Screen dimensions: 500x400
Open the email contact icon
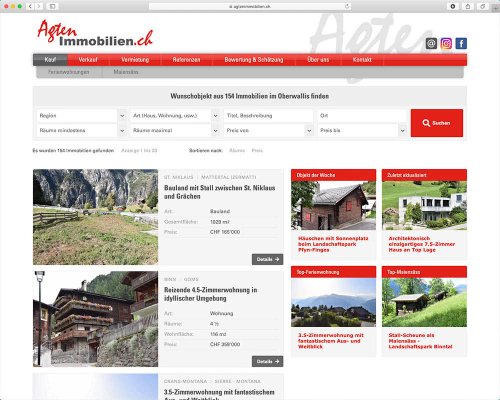pos(431,43)
